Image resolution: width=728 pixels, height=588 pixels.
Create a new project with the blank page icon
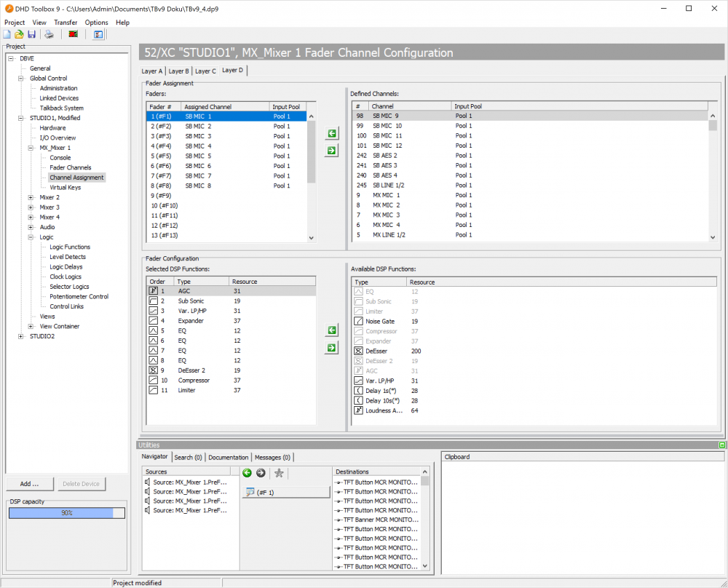click(x=7, y=33)
